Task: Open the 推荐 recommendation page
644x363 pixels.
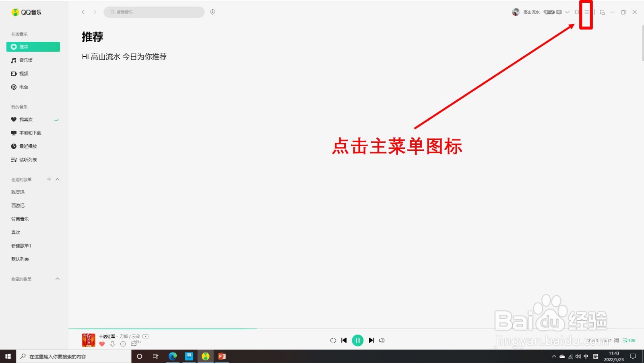Action: [x=33, y=47]
